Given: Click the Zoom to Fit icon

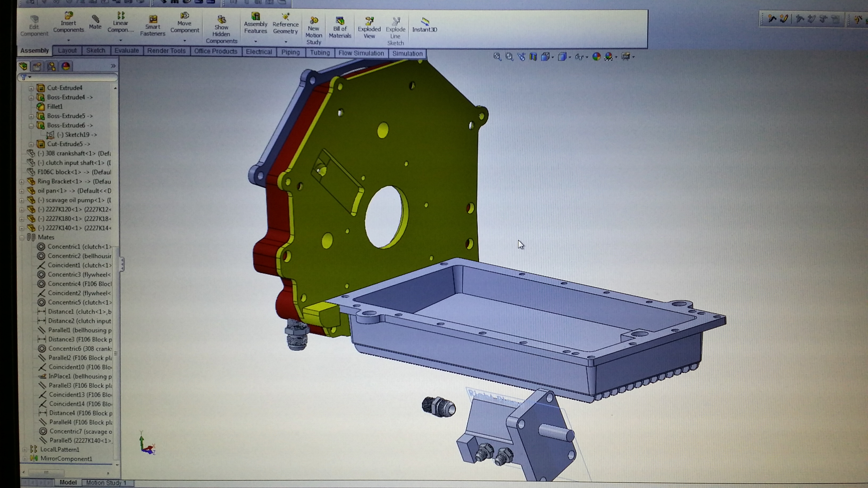Looking at the screenshot, I should (x=497, y=57).
